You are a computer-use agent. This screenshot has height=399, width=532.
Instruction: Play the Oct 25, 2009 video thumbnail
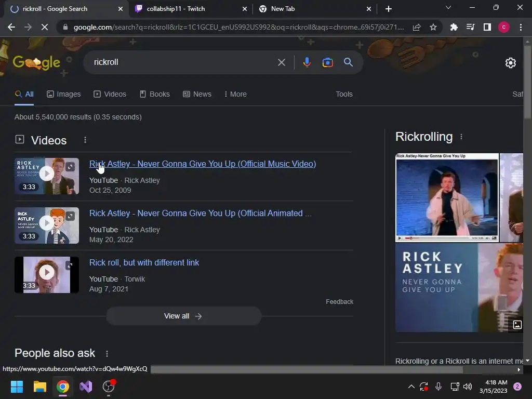47,176
